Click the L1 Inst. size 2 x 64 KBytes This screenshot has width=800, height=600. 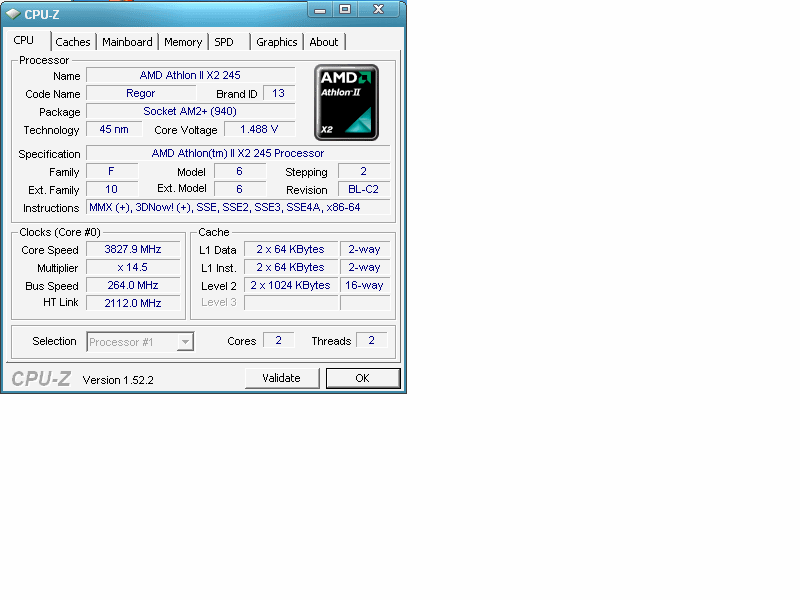(x=291, y=267)
